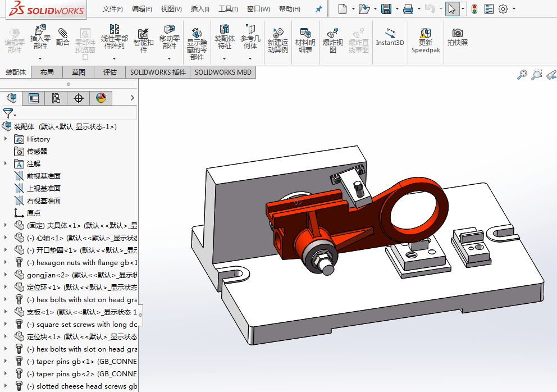
Task: Click Zoom to Fit magnifier icon
Action: click(x=522, y=75)
